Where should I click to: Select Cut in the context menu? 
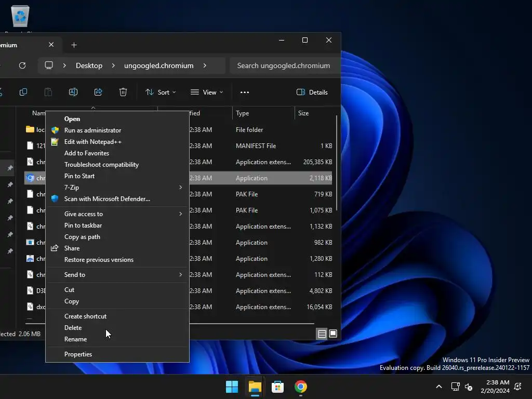click(x=117, y=290)
